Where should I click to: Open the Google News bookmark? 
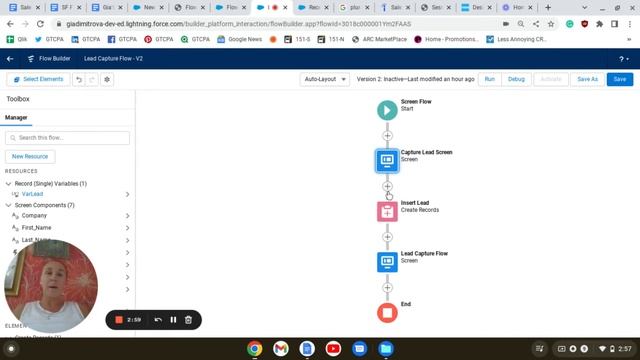[240, 39]
